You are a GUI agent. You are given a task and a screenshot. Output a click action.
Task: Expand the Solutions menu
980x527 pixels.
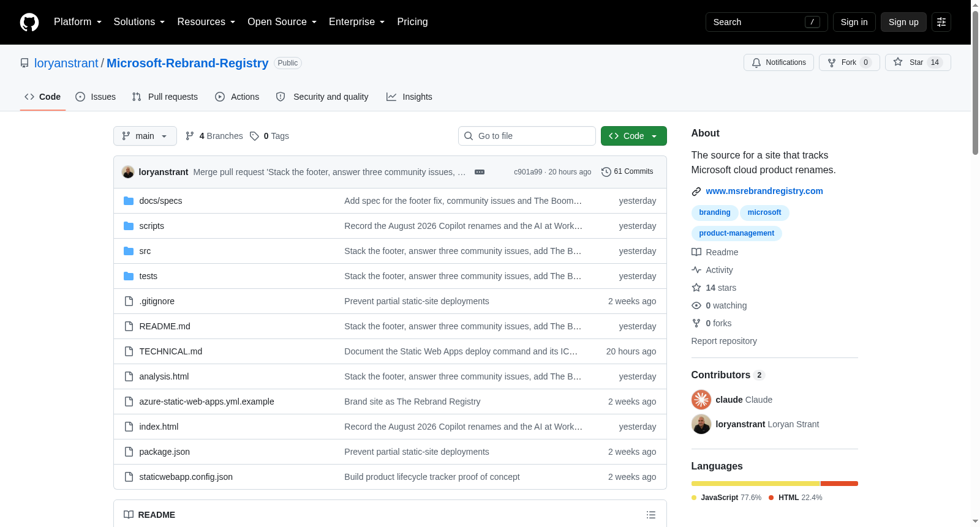coord(139,22)
